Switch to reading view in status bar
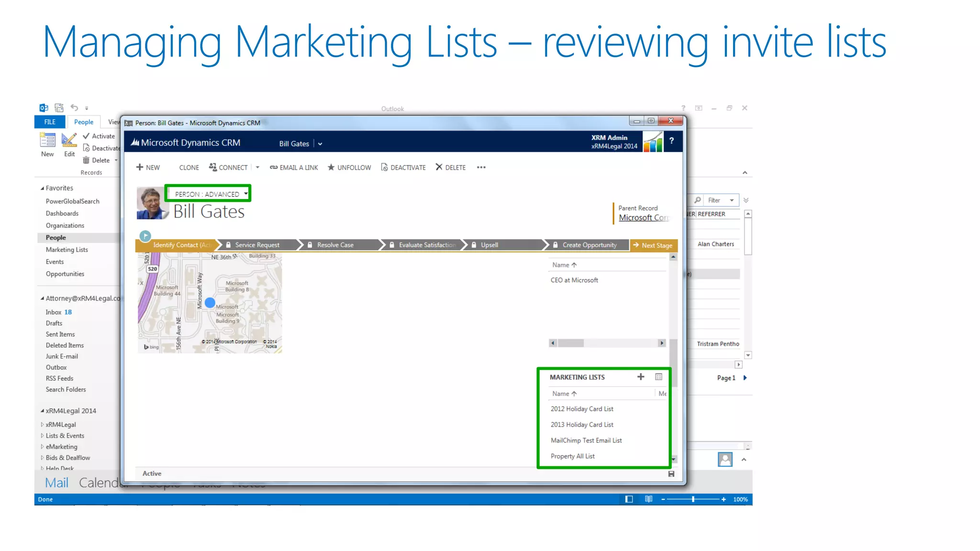This screenshot has width=980, height=551. tap(648, 499)
